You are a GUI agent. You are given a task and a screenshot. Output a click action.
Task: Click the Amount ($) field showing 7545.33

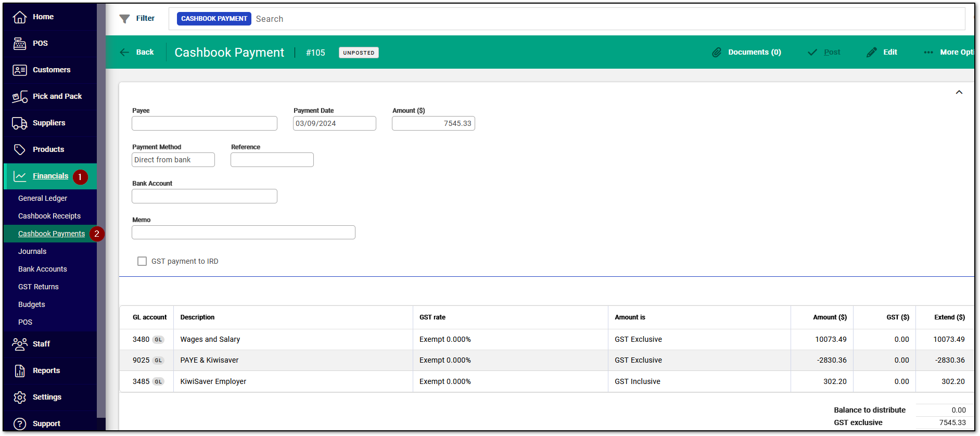(x=434, y=123)
